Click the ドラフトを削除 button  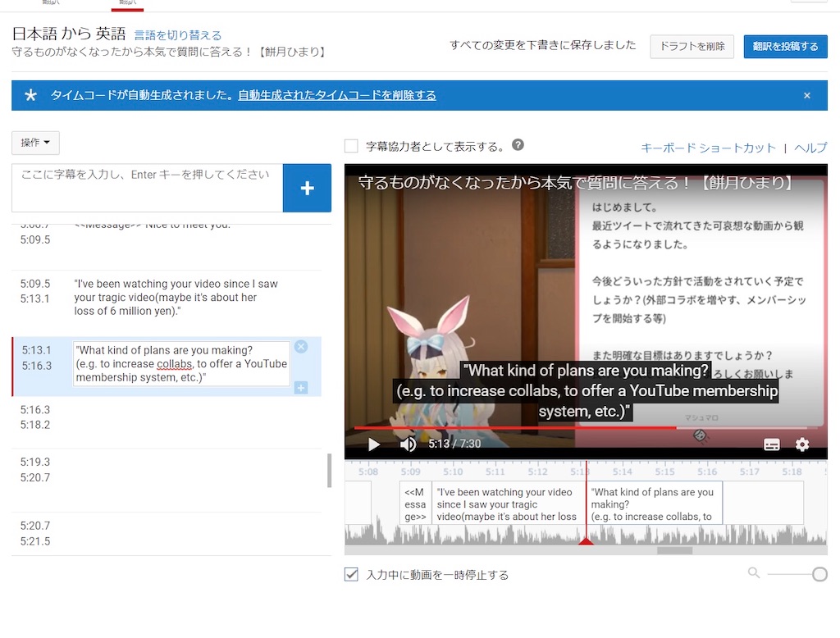click(x=692, y=47)
